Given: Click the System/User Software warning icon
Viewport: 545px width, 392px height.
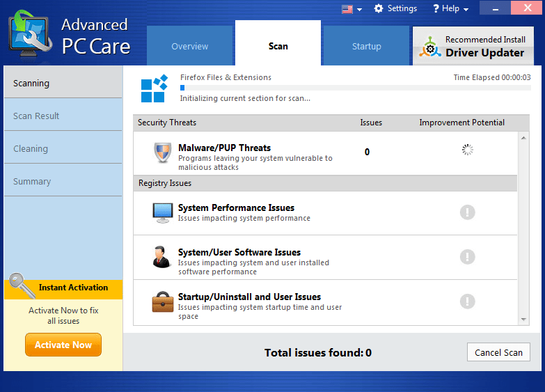Looking at the screenshot, I should click(x=468, y=257).
